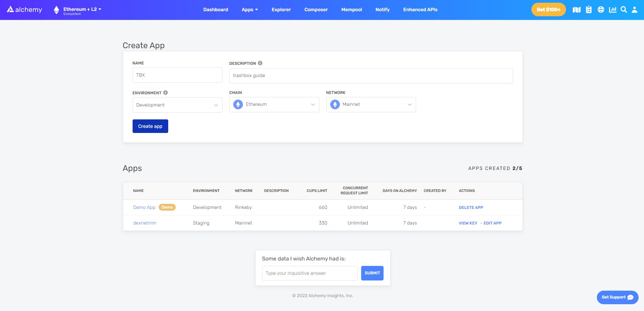The image size is (644, 311).
Task: Open the Explorer page
Action: click(x=281, y=9)
